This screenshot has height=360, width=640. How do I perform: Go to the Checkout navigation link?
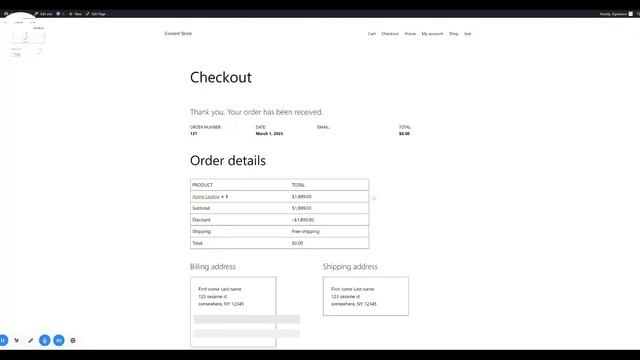click(x=390, y=34)
